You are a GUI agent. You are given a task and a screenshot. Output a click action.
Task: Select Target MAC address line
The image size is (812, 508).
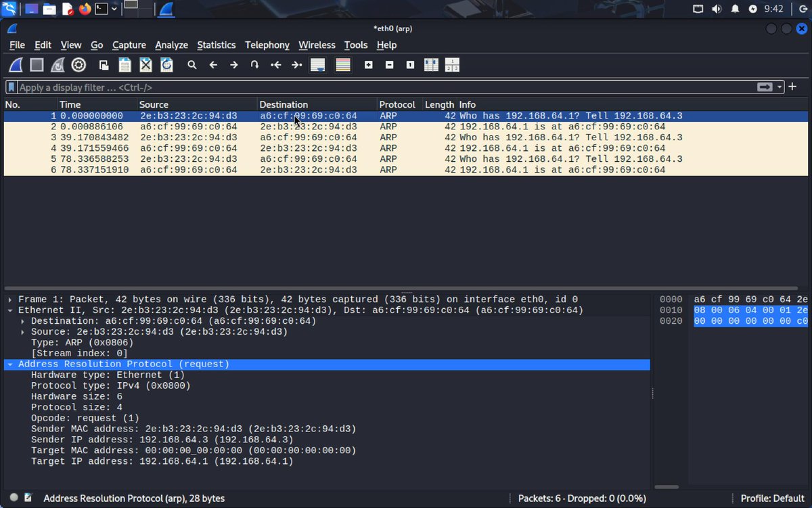[x=194, y=451]
